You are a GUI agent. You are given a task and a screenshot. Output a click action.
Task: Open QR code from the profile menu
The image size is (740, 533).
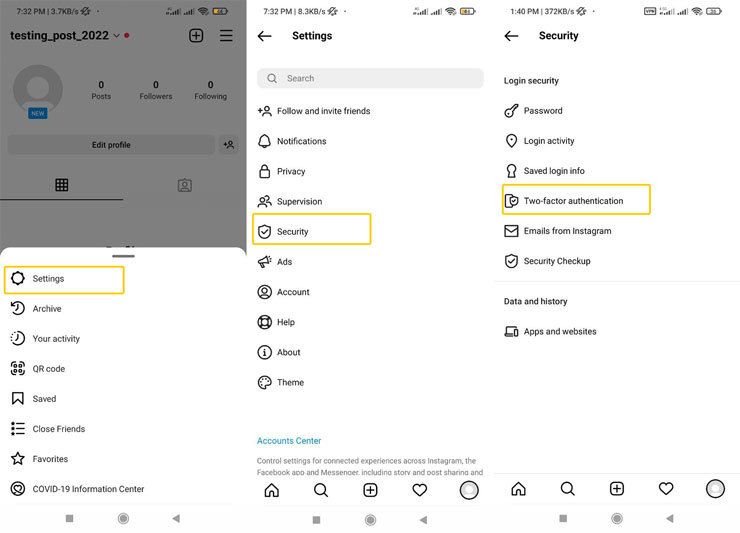[48, 369]
